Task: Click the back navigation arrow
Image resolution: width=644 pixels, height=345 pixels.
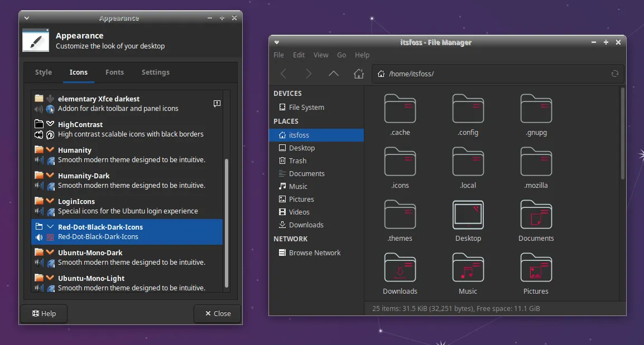Action: click(x=283, y=74)
